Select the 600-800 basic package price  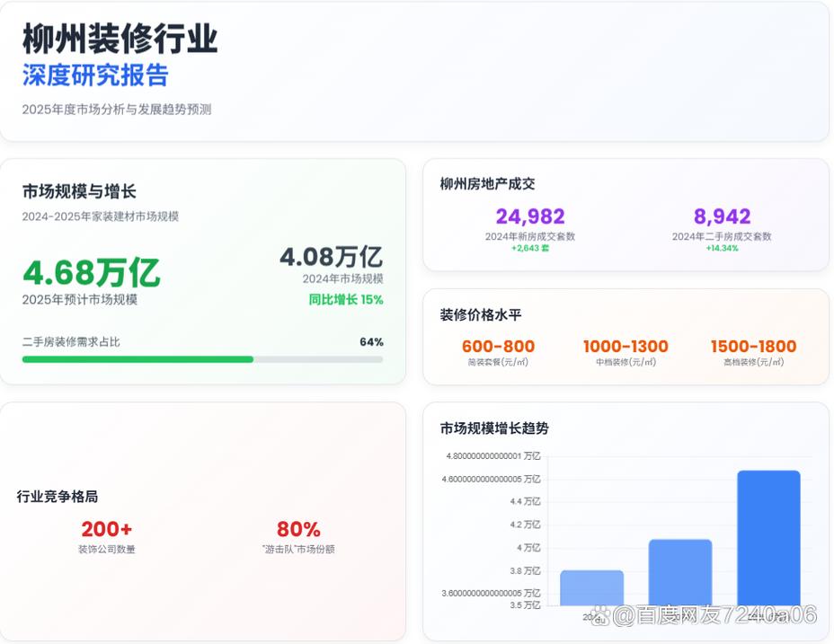[498, 347]
